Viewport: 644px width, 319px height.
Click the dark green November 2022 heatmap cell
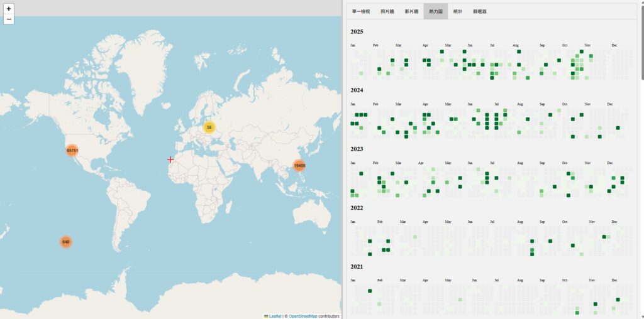click(x=604, y=237)
